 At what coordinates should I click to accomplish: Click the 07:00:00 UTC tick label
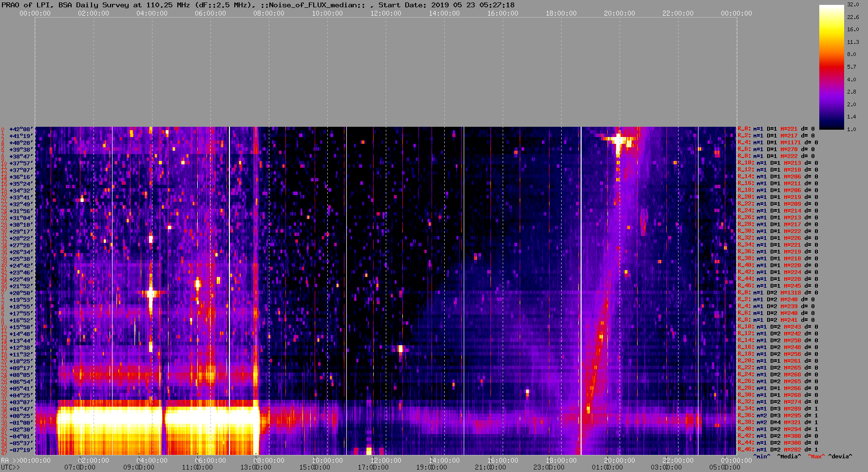tap(80, 467)
